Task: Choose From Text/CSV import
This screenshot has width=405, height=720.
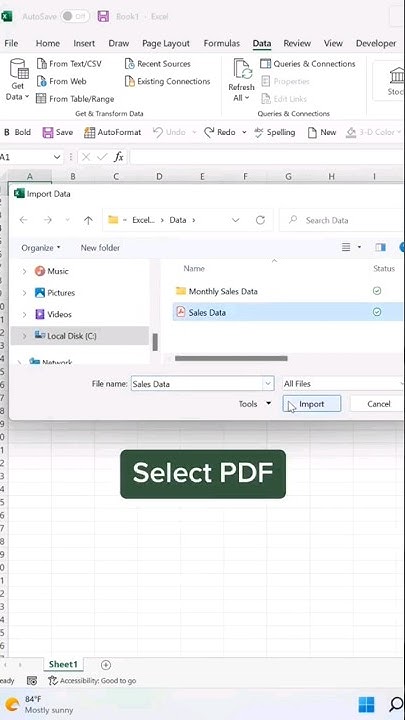Action: (x=69, y=64)
